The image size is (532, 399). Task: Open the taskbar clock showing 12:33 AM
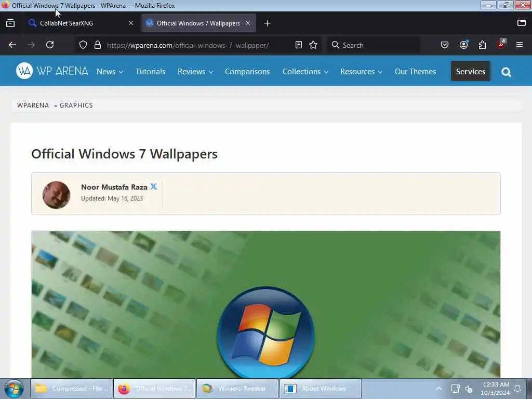point(495,389)
